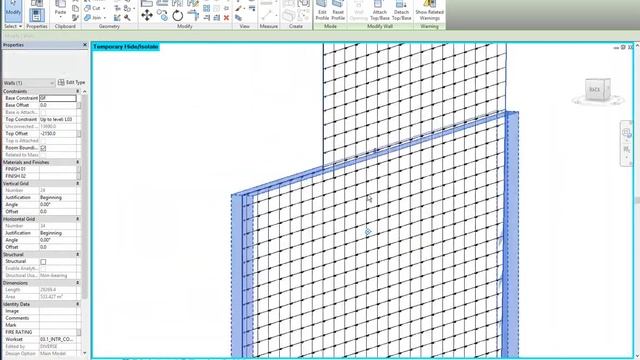Image resolution: width=640 pixels, height=360 pixels.
Task: Collapse the Horizontal Grid section
Action: click(78, 219)
